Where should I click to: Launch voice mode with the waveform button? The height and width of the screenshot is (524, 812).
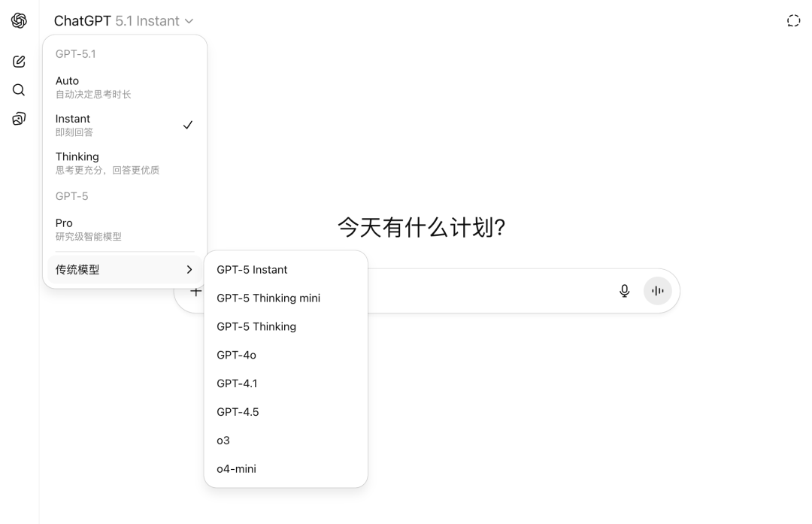click(x=658, y=290)
